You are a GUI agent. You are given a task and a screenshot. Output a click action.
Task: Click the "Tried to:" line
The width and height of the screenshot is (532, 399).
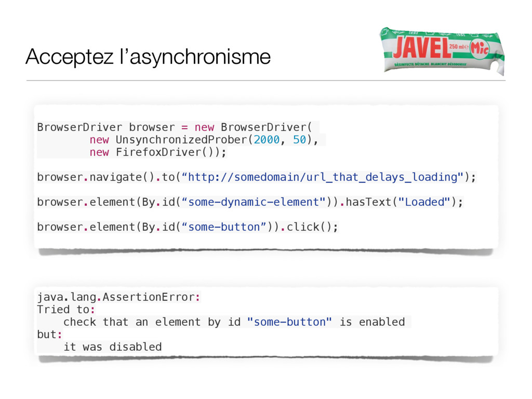point(66,310)
